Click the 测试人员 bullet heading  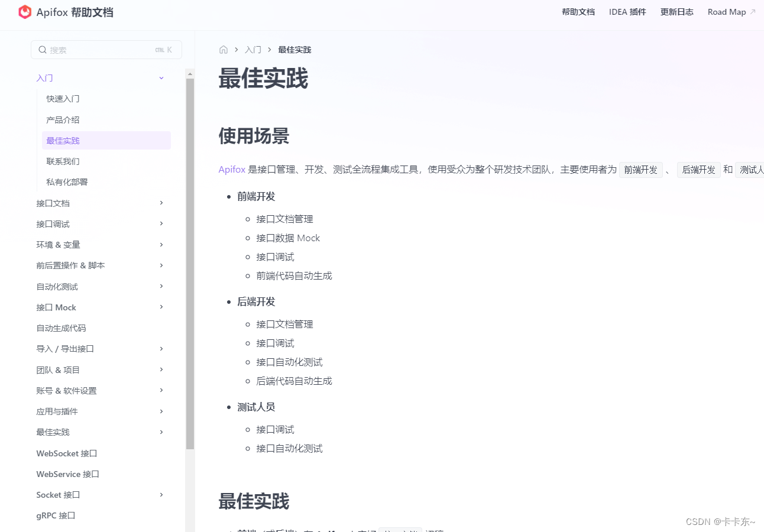point(256,407)
